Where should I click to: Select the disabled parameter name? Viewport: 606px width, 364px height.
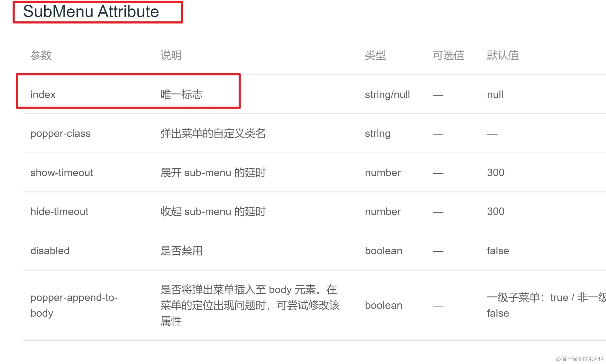[50, 251]
